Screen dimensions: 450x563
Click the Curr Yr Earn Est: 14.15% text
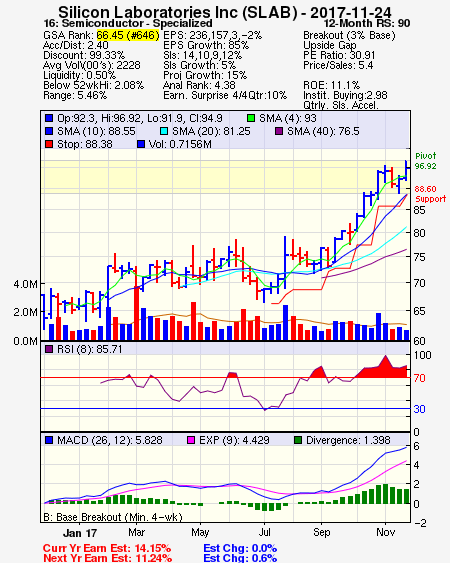pos(107,548)
